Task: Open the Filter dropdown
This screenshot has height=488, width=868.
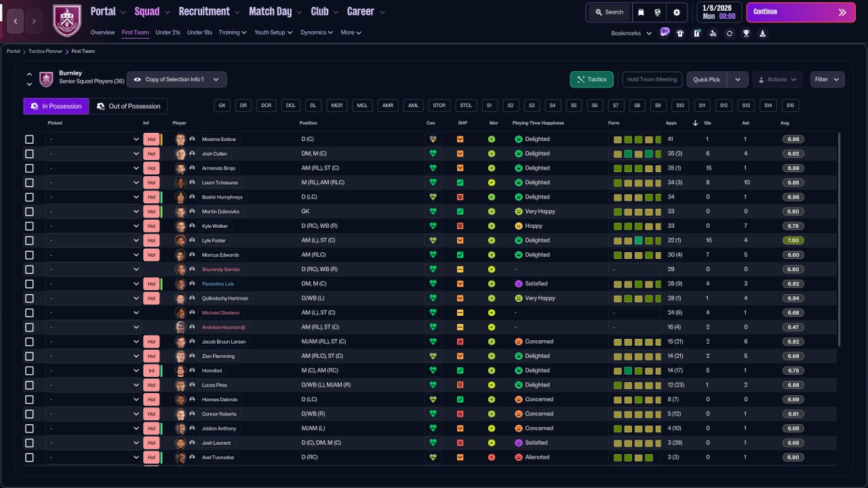Action: 827,79
